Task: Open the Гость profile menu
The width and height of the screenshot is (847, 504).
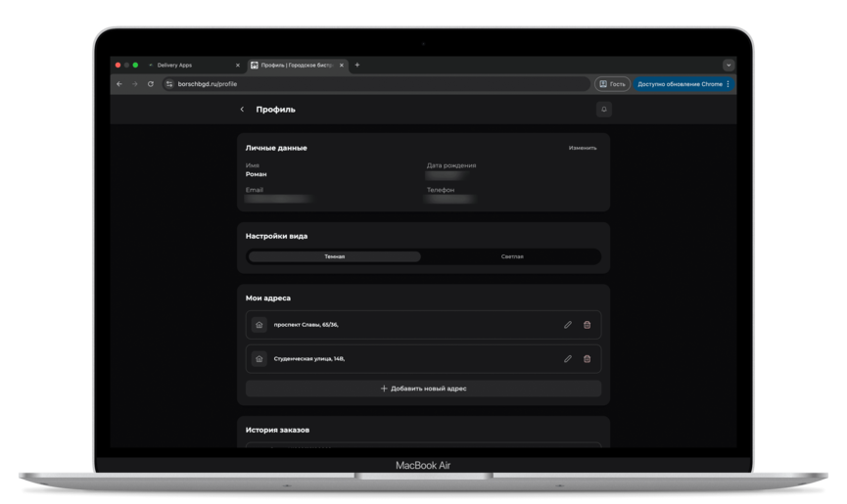Action: coord(612,84)
